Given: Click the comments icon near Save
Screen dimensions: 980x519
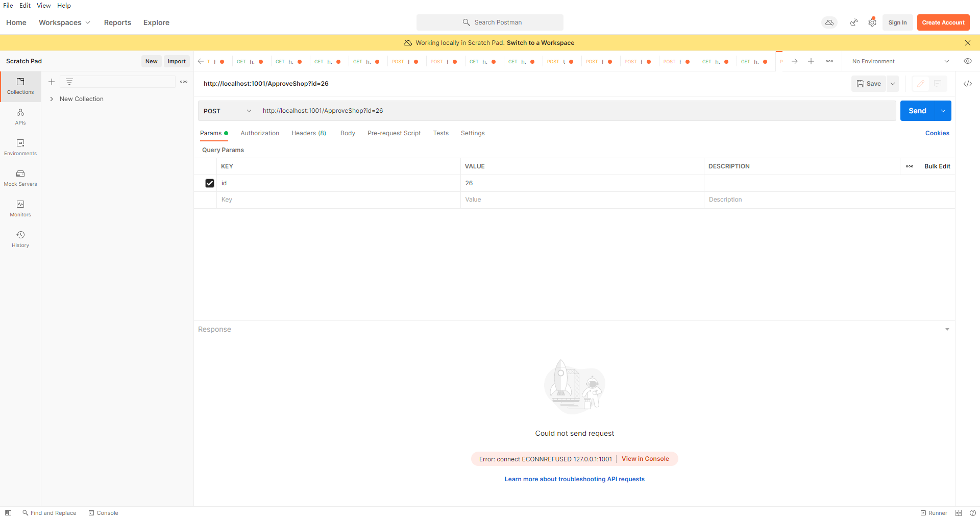Looking at the screenshot, I should [x=938, y=84].
